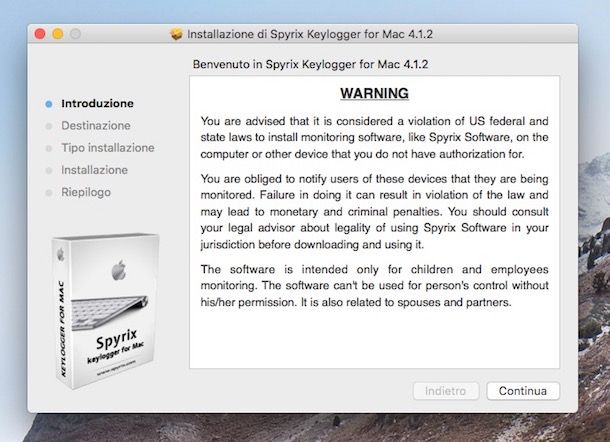The image size is (610, 442).
Task: Click the 'Benvenuto in Spyrix Keylogger' heading
Action: [x=310, y=64]
